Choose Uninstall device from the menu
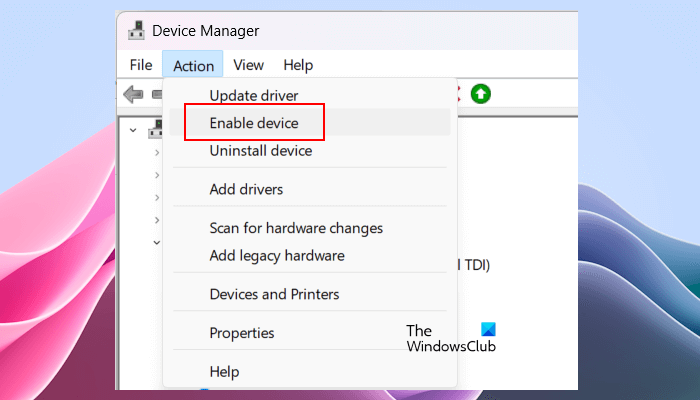Image resolution: width=700 pixels, height=400 pixels. pyautogui.click(x=260, y=151)
